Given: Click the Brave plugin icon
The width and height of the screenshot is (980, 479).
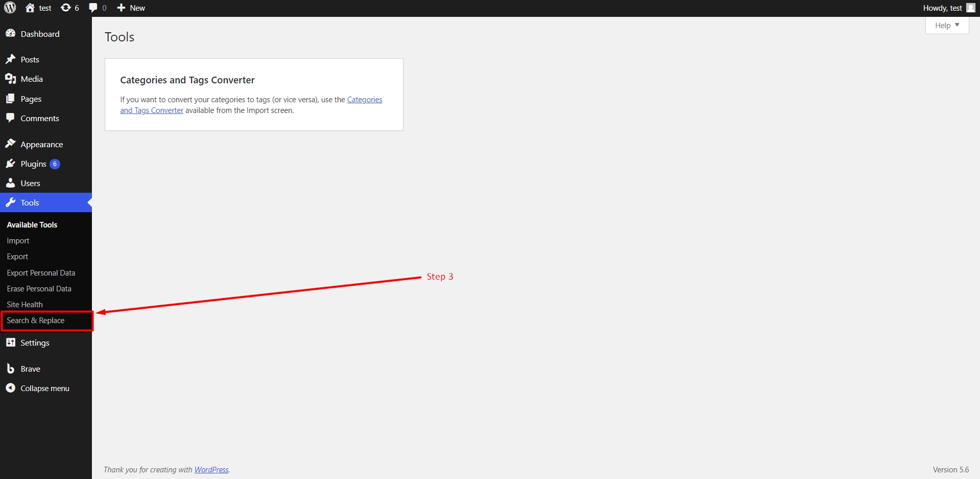Looking at the screenshot, I should coord(10,369).
